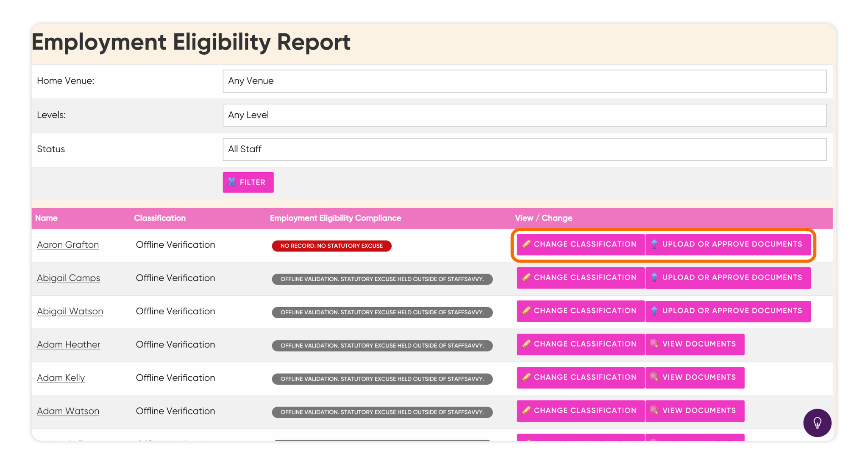
Task: Open the Home Venue dropdown
Action: 524,81
